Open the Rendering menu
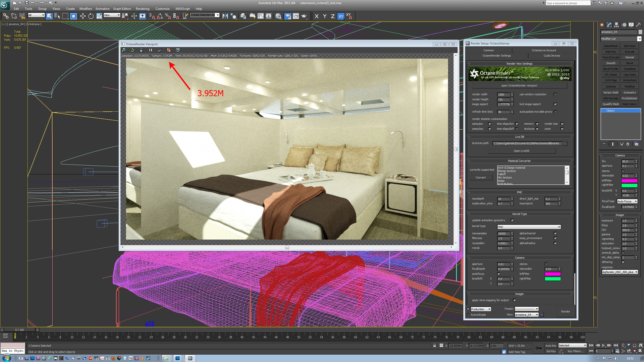Viewport: 644px width, 362px height. click(142, 9)
